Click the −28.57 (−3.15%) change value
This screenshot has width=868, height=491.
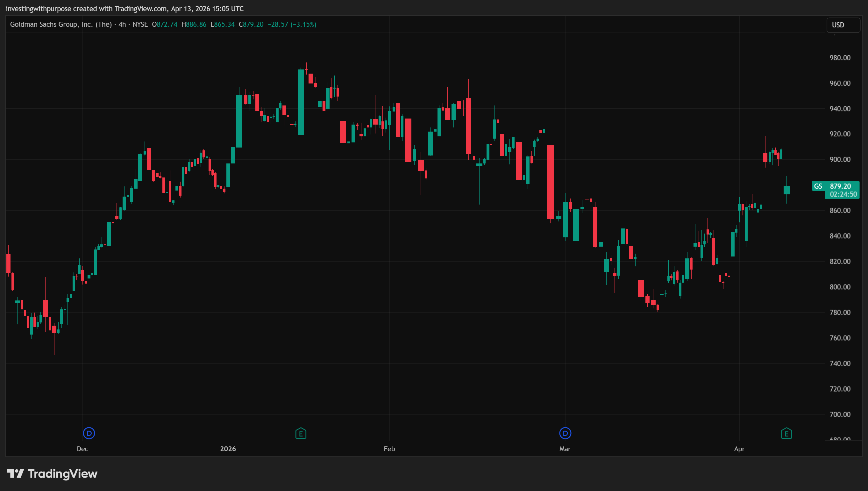[292, 24]
